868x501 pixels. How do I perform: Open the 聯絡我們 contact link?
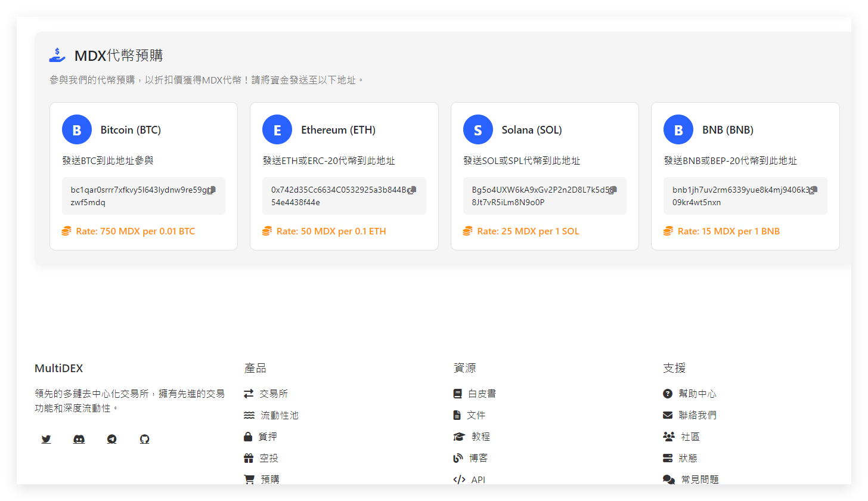coord(697,415)
